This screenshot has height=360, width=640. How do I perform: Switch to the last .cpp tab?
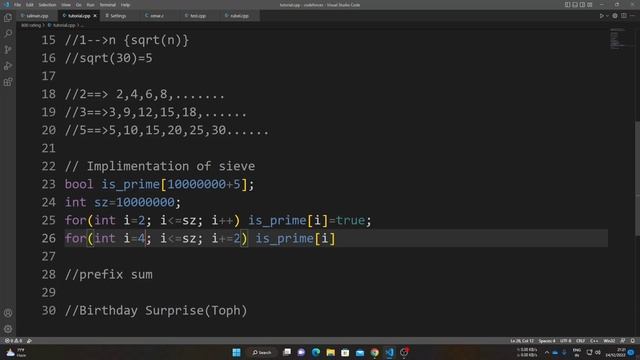[239, 16]
